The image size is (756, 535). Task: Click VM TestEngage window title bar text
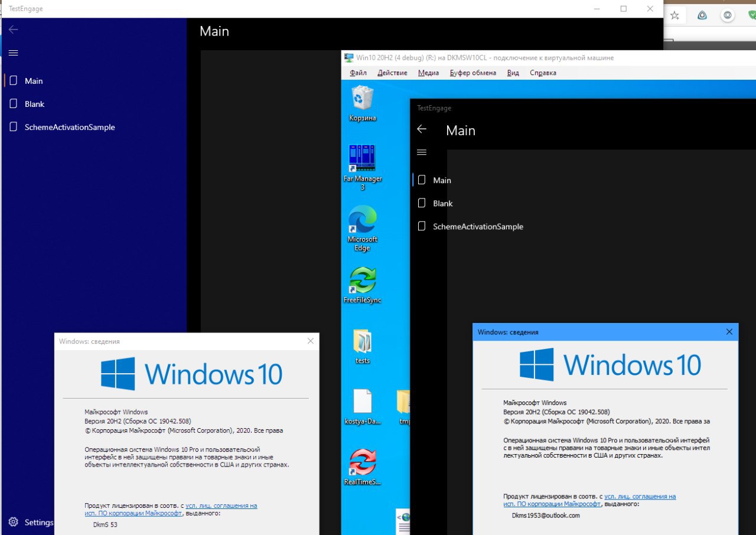(x=434, y=108)
